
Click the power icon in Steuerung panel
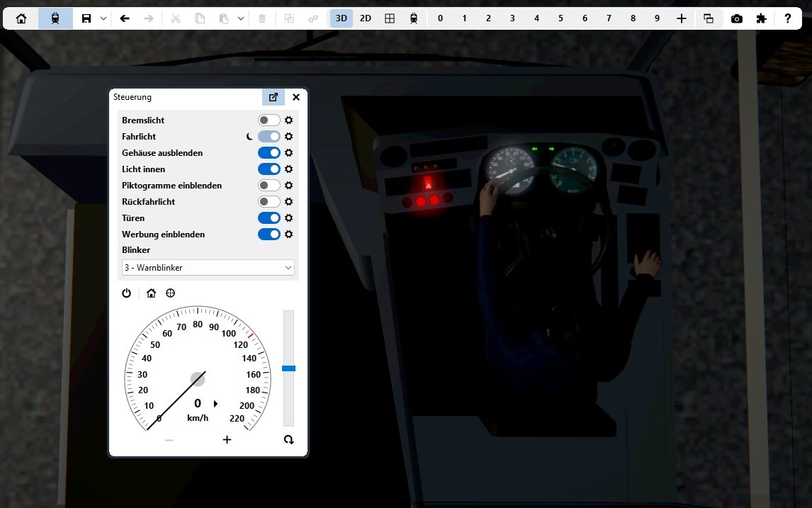tap(126, 293)
